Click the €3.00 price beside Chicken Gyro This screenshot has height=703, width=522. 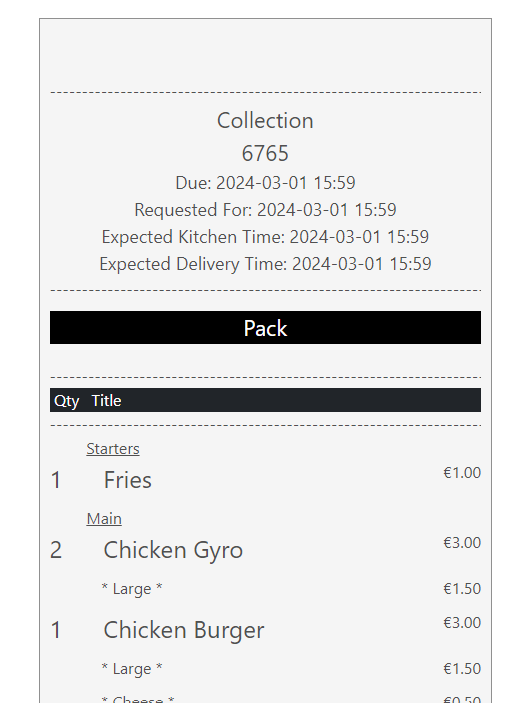click(462, 542)
